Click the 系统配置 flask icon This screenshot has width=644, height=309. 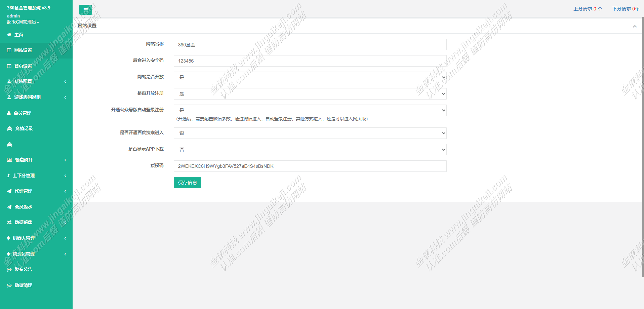(x=9, y=81)
